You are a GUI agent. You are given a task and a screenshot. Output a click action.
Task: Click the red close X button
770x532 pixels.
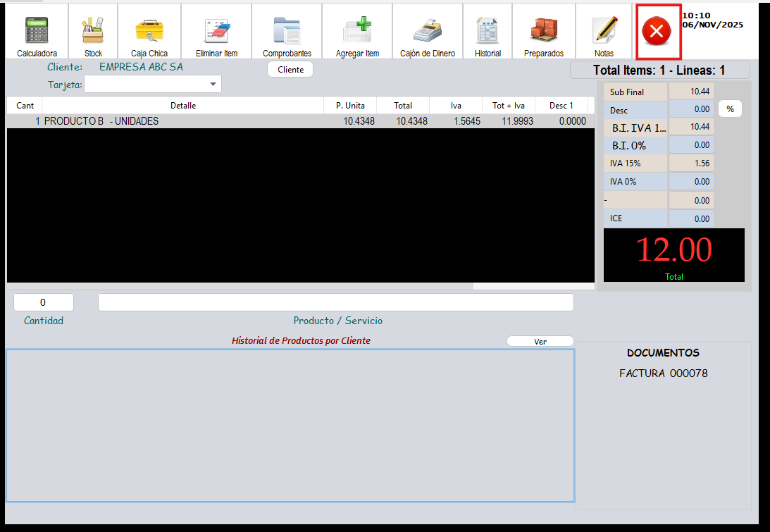(x=658, y=32)
